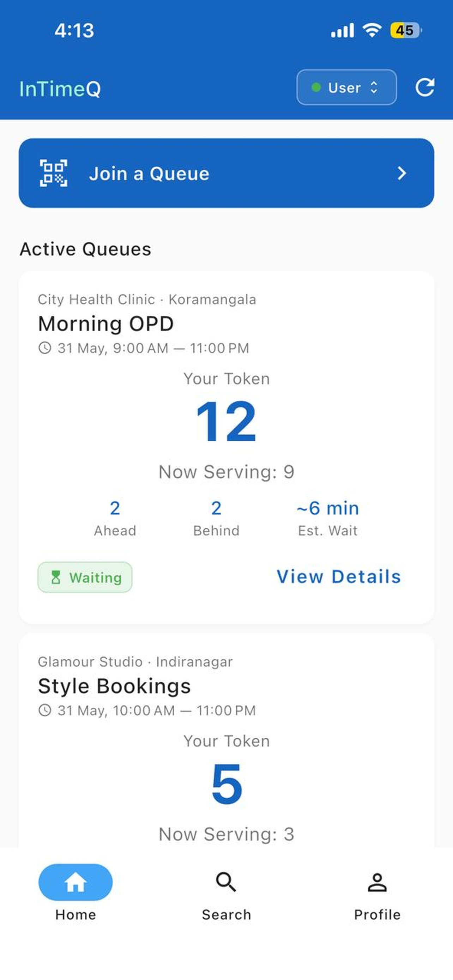Tap View Details for Morning OPD
The height and width of the screenshot is (980, 453).
338,577
